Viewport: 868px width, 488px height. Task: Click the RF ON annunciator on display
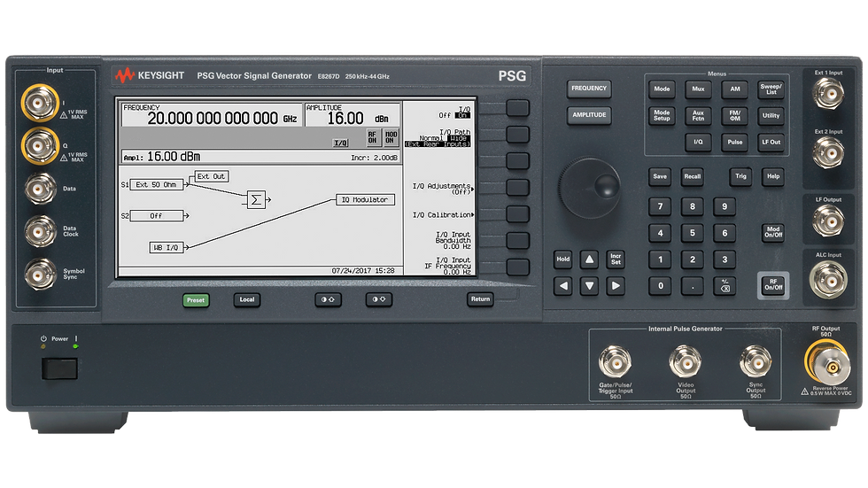pyautogui.click(x=373, y=137)
